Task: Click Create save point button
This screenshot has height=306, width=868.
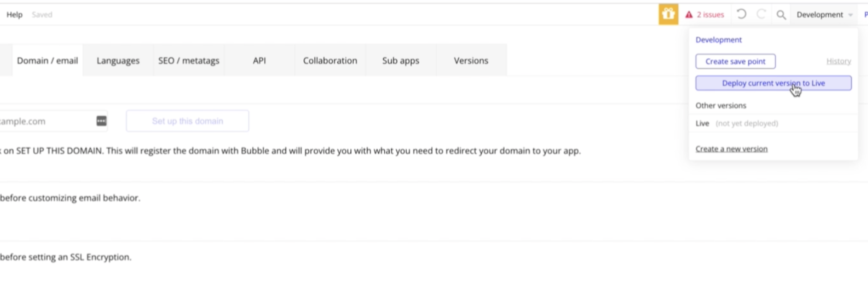Action: (736, 61)
